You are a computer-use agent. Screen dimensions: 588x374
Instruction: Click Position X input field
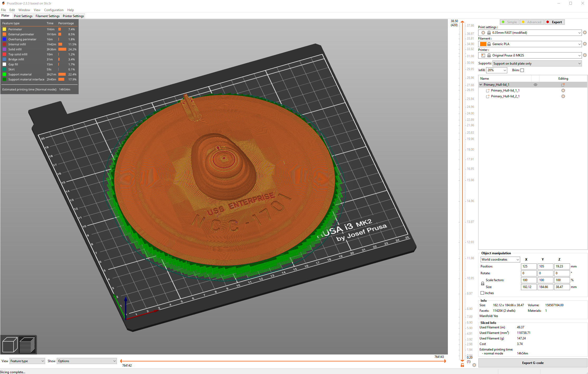point(529,266)
